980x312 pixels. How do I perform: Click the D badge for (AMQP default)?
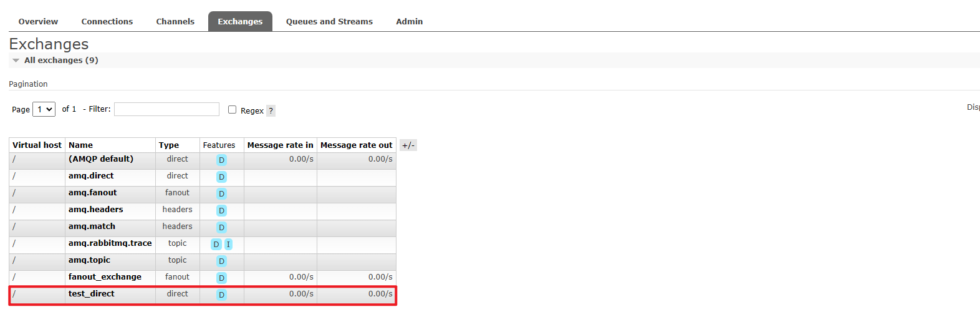(x=221, y=160)
